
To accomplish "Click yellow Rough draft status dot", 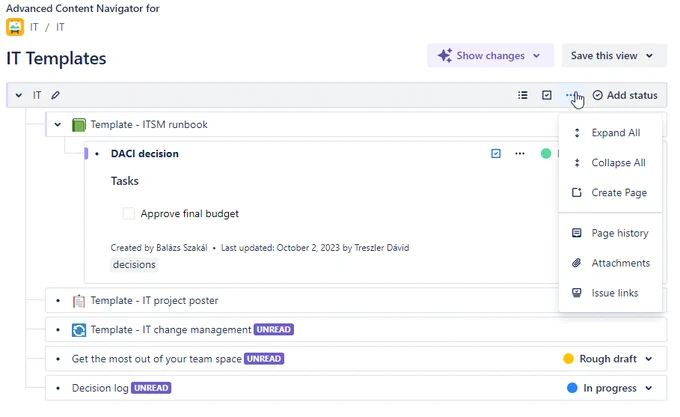I will pos(568,358).
